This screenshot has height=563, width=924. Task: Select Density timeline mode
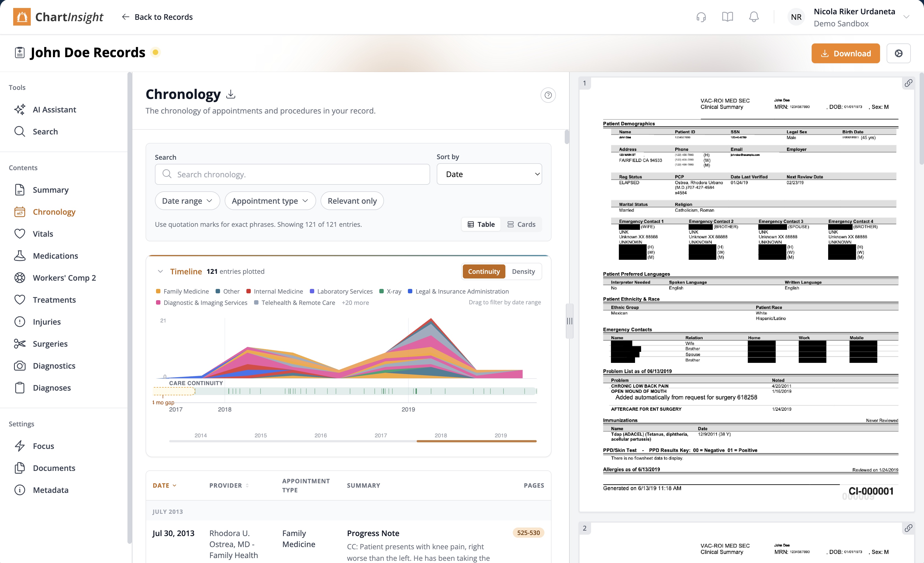(x=523, y=271)
